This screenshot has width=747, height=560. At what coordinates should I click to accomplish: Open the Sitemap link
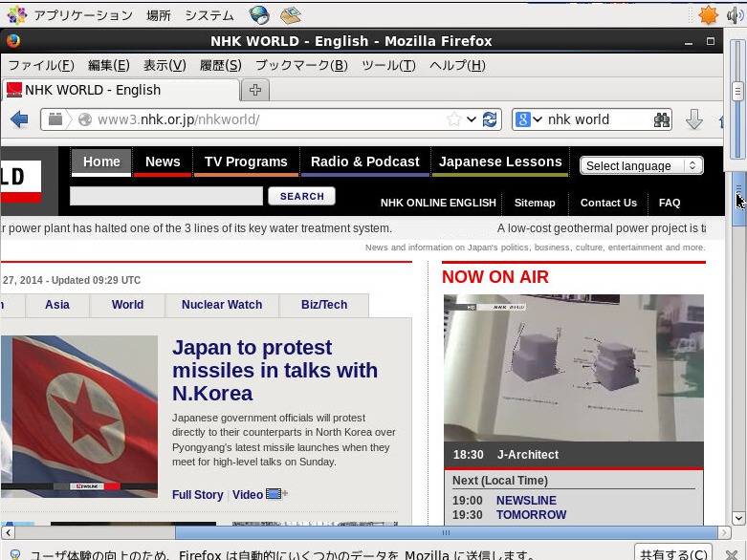(535, 203)
